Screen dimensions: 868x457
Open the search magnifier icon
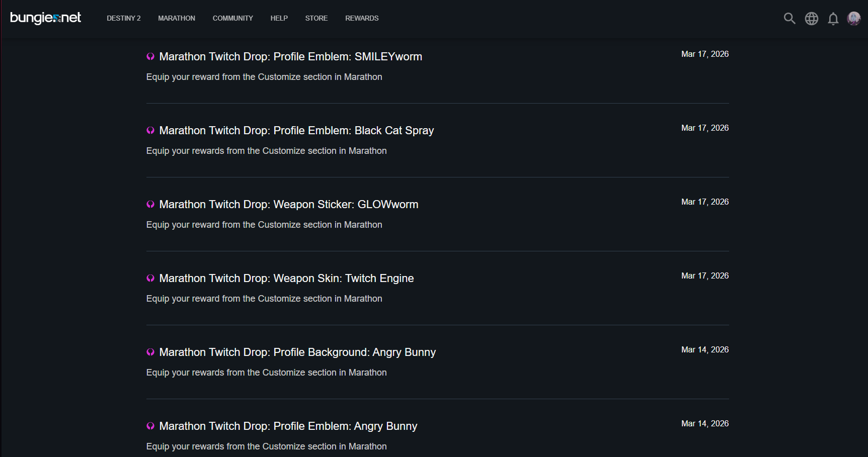tap(789, 19)
